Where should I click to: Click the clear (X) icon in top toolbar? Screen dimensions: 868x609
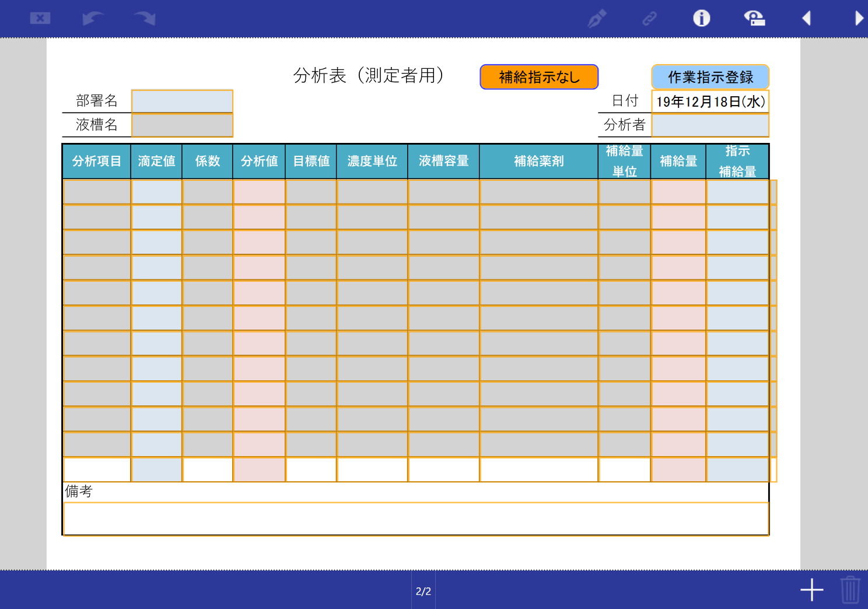tap(40, 18)
